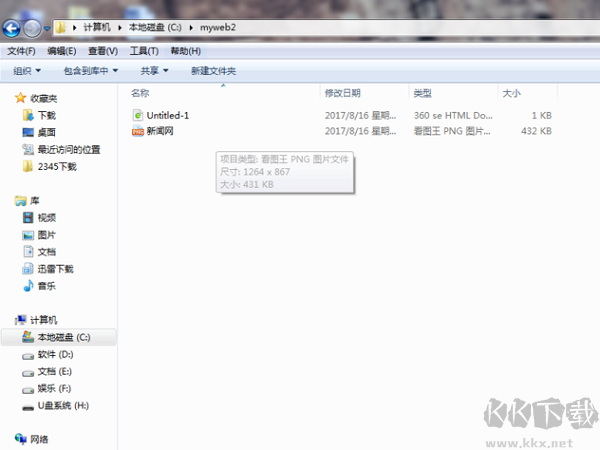Open the 编辑(E) menu

tap(62, 51)
